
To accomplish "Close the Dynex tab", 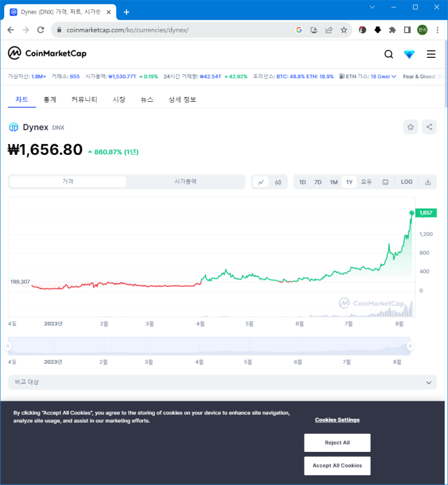I will coord(109,12).
